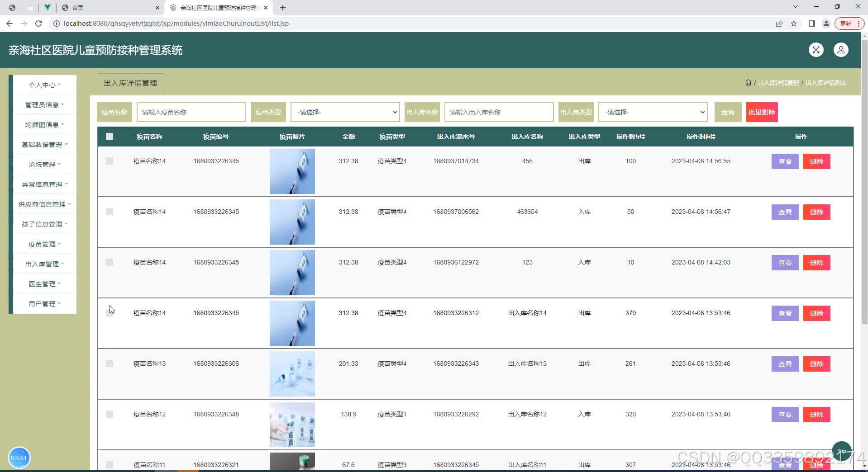The height and width of the screenshot is (472, 868).
Task: Open share page icon in address bar
Action: pyautogui.click(x=779, y=24)
